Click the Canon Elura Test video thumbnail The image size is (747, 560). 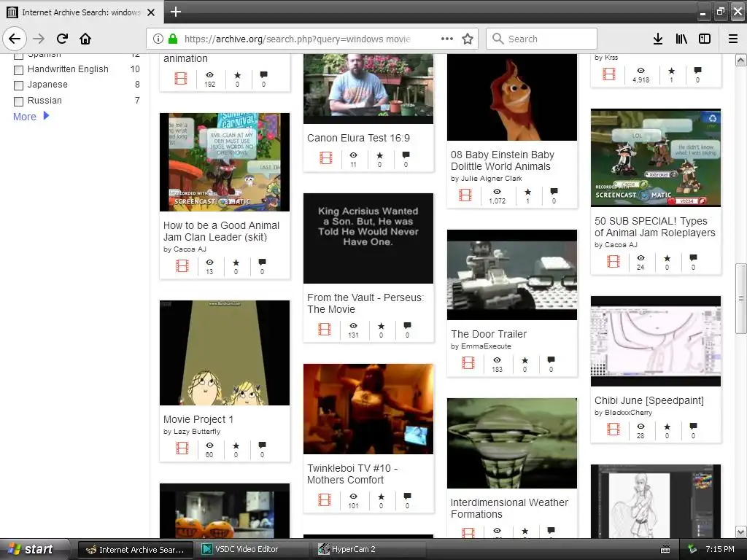pyautogui.click(x=368, y=88)
